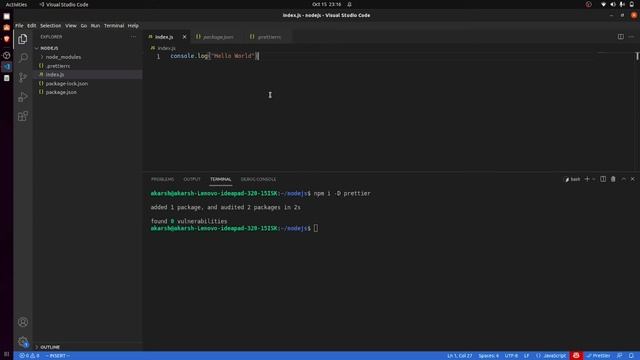
Task: Open the Accounts menu icon
Action: point(23,322)
